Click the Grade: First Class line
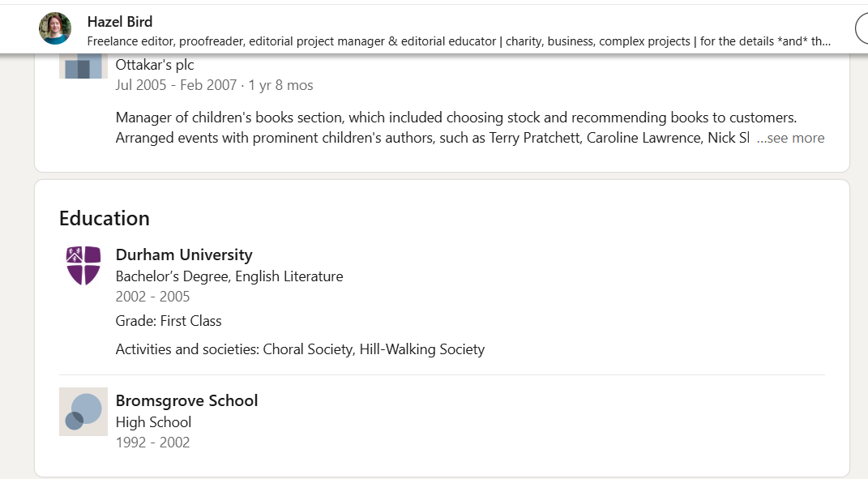The image size is (868, 479). click(x=169, y=321)
